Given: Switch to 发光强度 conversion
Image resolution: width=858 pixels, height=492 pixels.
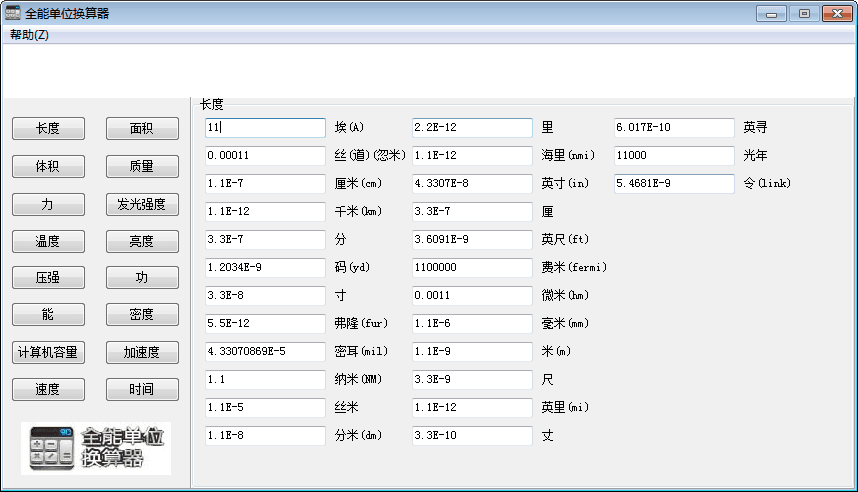Looking at the screenshot, I should tap(142, 204).
